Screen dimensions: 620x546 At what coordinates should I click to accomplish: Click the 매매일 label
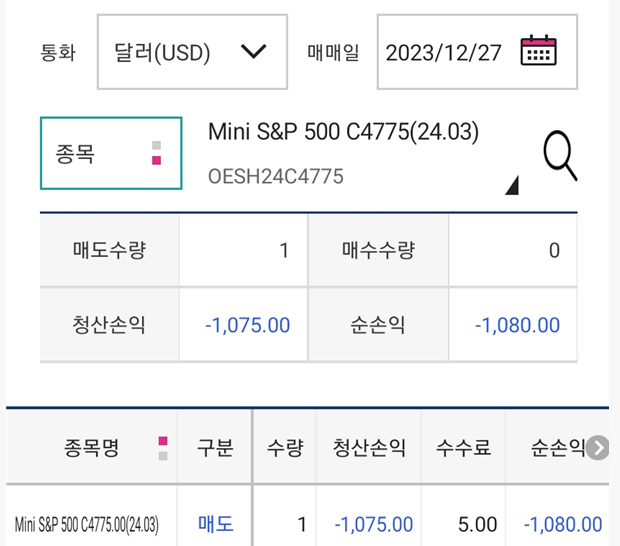[333, 52]
